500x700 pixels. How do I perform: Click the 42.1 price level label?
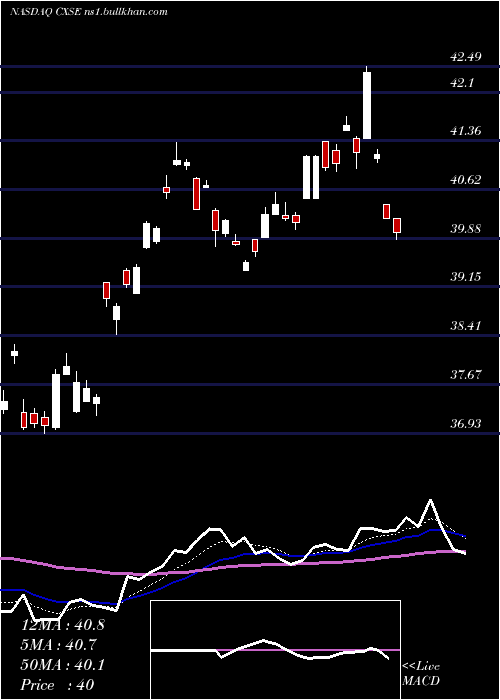(462, 83)
